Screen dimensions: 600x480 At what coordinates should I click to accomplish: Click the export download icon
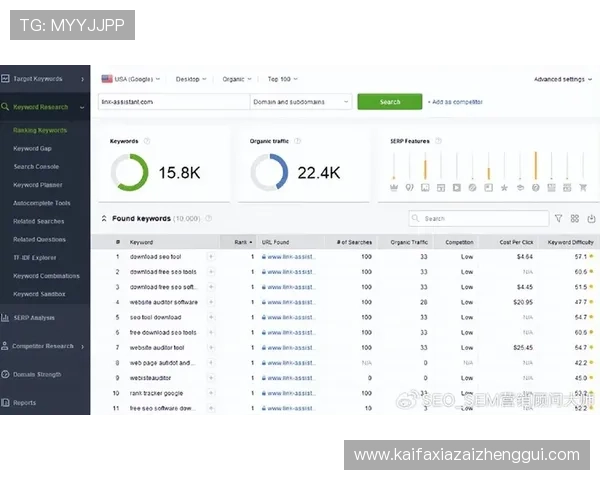coord(590,218)
